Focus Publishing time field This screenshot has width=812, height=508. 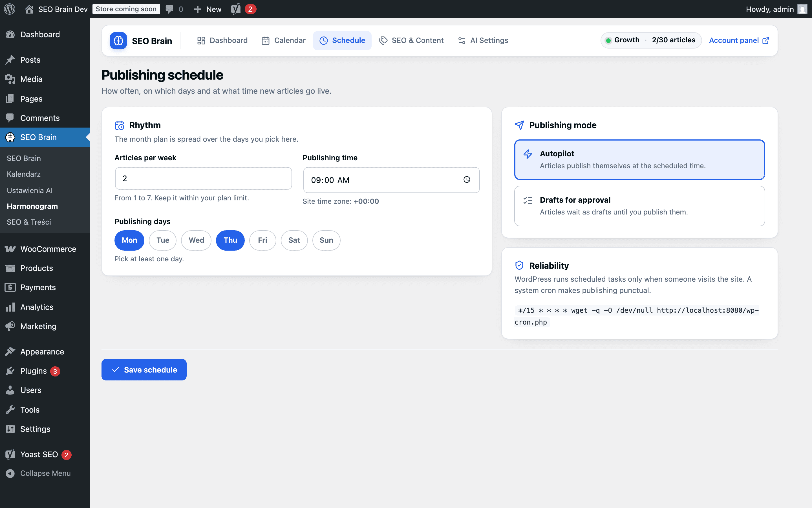tap(391, 180)
